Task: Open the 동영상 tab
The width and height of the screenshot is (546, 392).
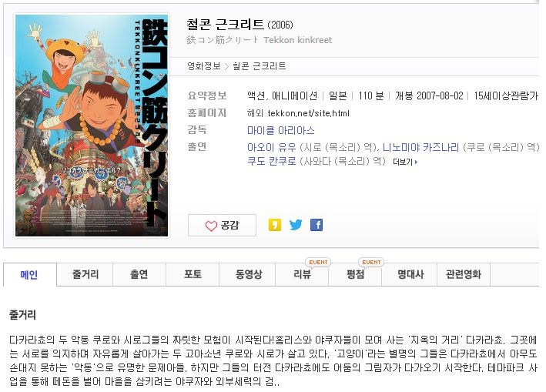Action: tap(247, 274)
